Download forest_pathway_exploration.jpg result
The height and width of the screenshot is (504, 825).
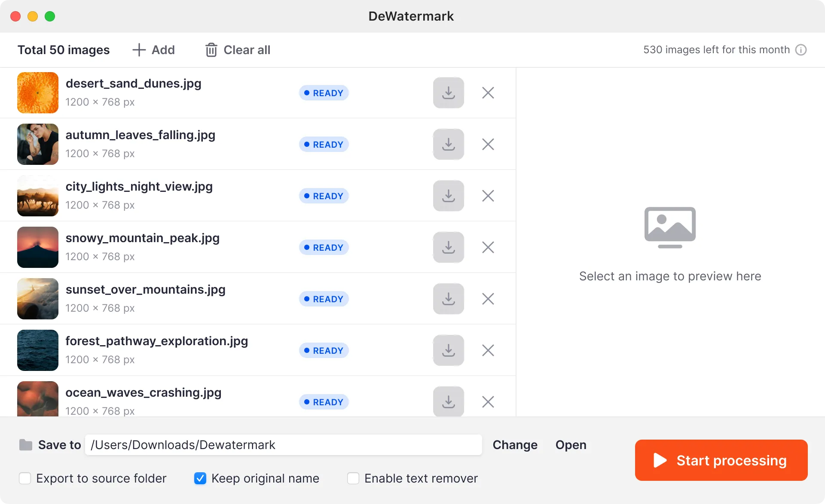point(448,350)
